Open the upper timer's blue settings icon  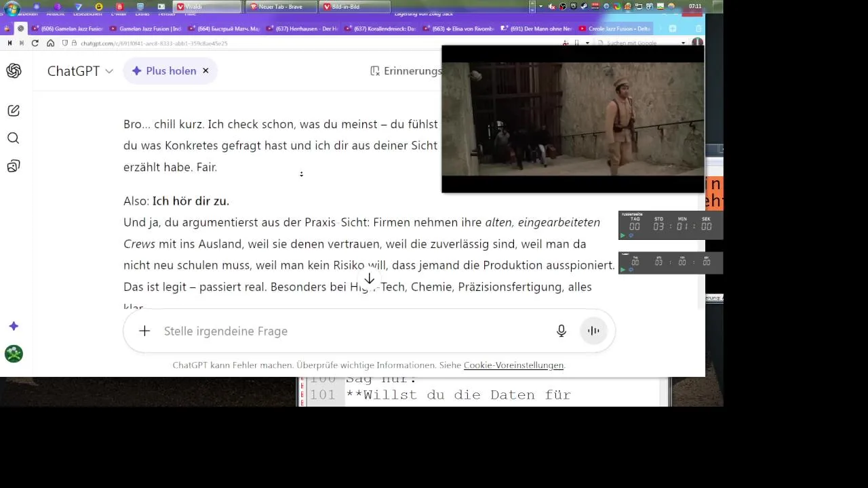point(631,235)
